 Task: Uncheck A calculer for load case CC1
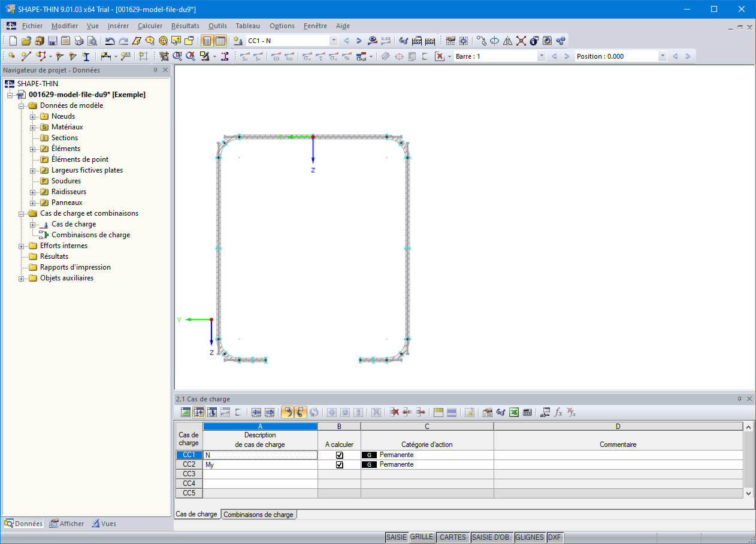[339, 455]
